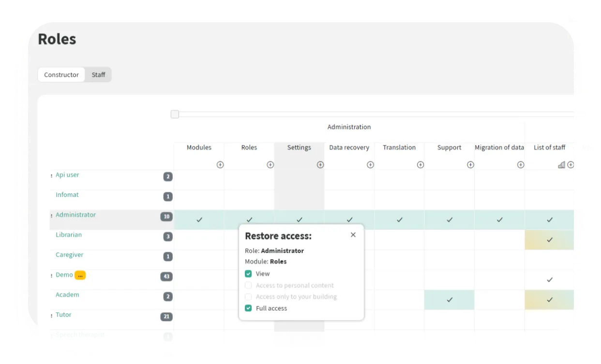Open the Librarian role link
This screenshot has width=601, height=364.
point(69,235)
